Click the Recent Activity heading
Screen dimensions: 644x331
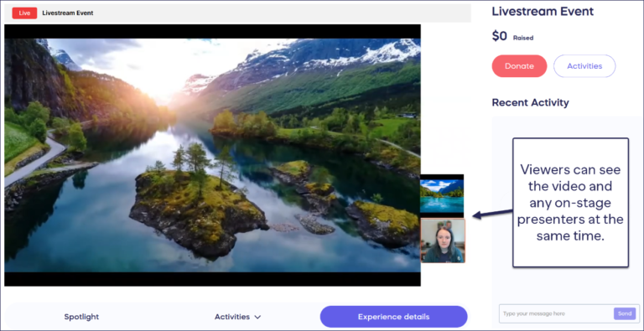530,102
